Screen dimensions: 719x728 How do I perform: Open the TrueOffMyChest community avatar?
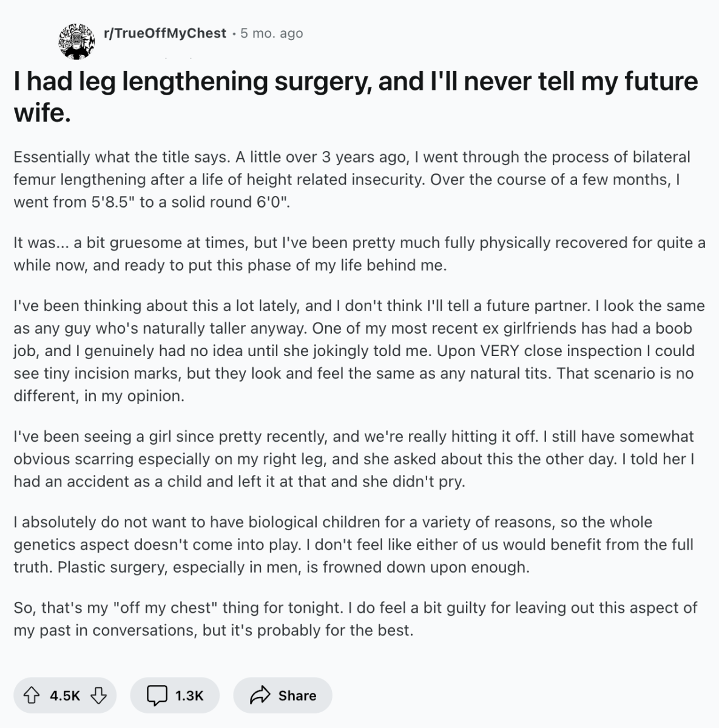pos(76,41)
